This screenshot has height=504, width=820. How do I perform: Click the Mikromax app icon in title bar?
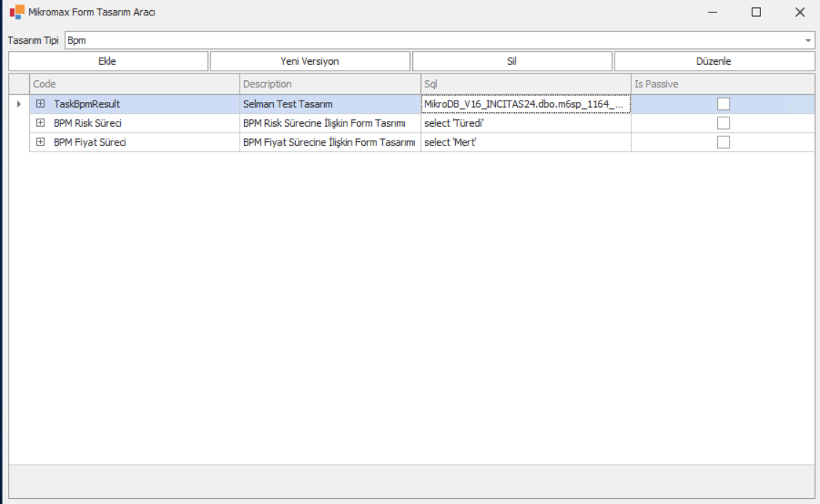click(17, 12)
